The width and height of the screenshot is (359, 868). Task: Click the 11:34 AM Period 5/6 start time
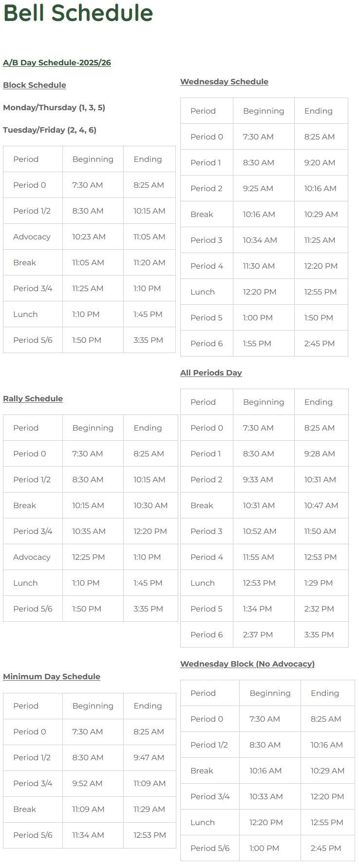tap(88, 835)
